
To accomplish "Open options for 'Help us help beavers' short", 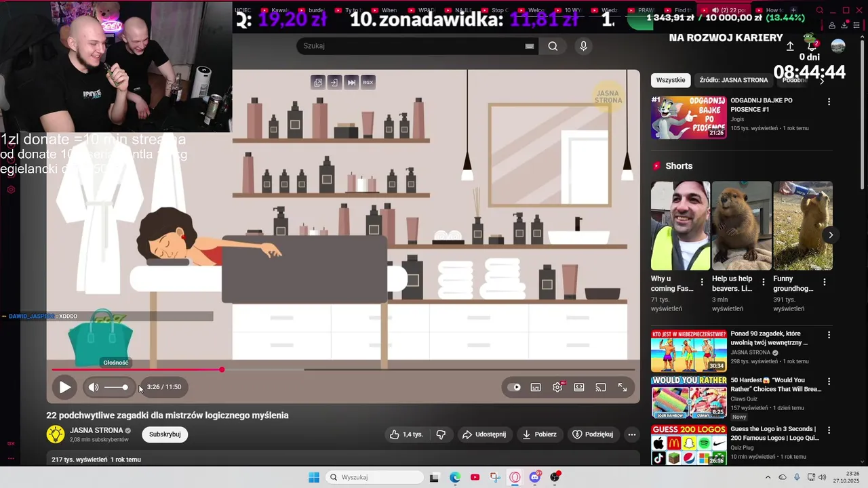I will tap(764, 282).
